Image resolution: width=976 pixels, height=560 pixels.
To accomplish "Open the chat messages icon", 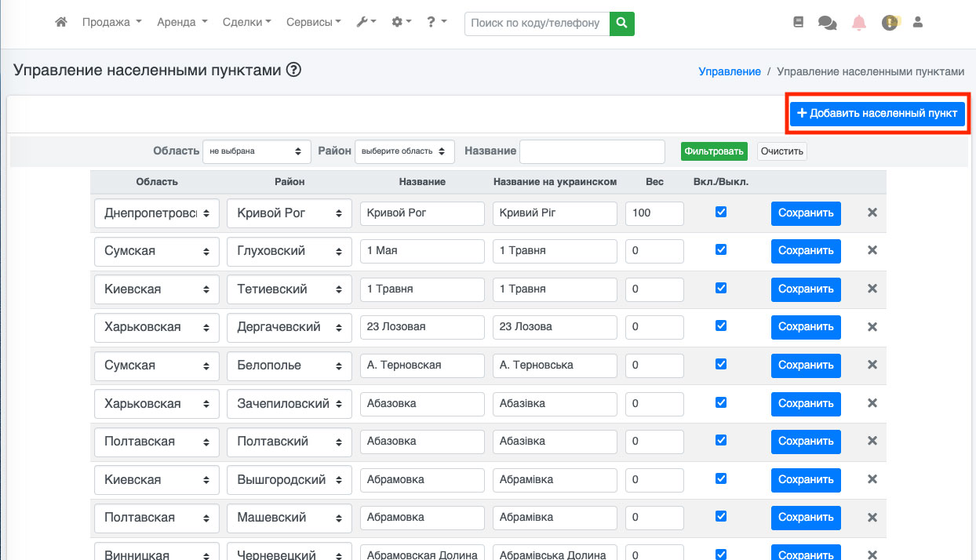I will coord(827,23).
